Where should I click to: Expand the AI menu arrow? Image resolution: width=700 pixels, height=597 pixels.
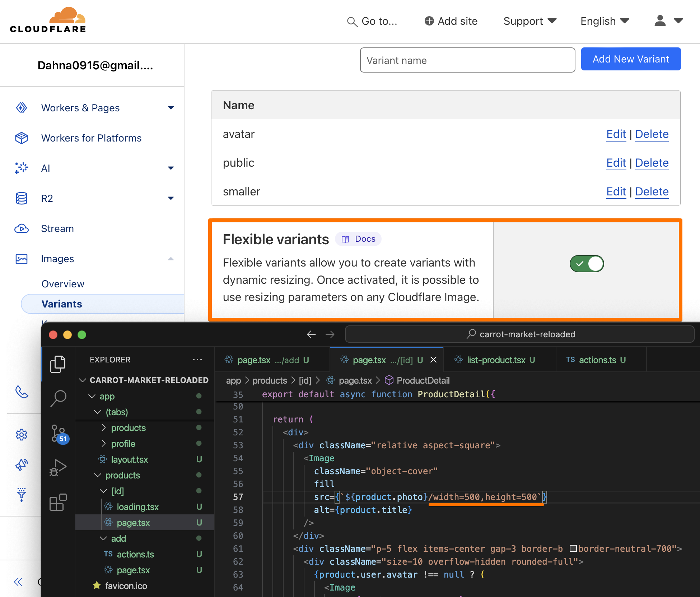pyautogui.click(x=171, y=168)
